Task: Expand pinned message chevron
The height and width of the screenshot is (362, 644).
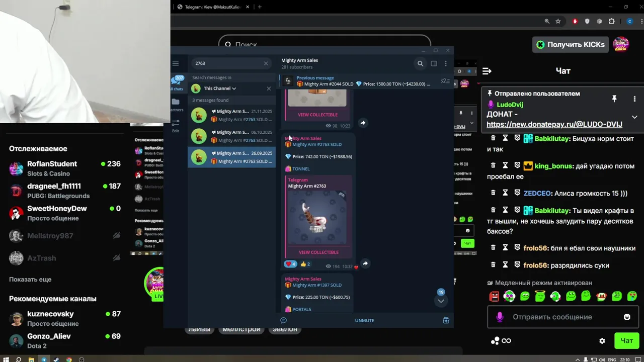Action: (634, 117)
